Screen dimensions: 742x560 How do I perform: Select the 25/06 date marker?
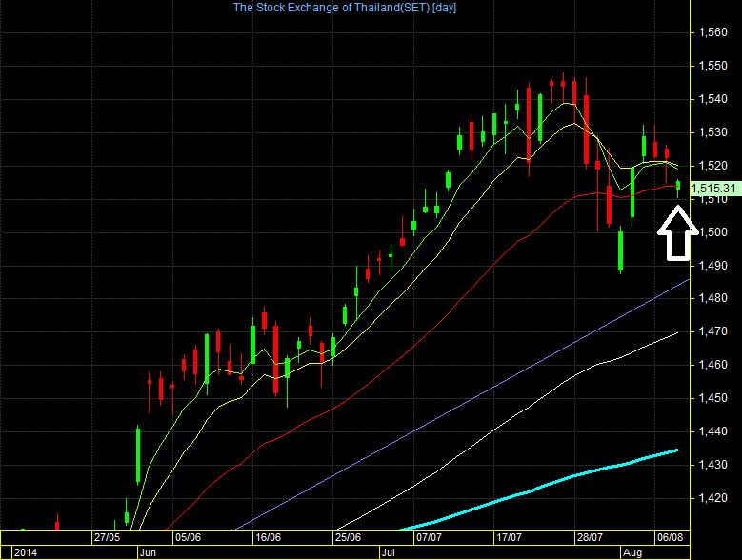(x=348, y=537)
